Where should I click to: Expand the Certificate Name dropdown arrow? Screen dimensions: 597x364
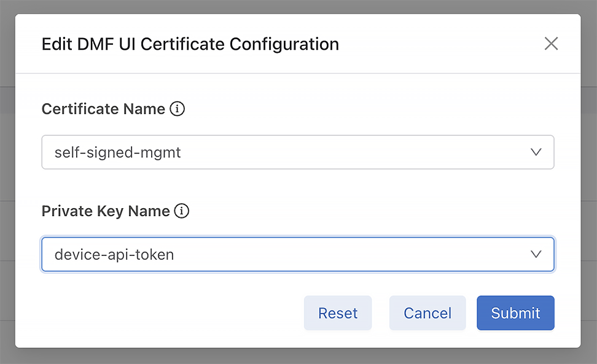point(536,152)
